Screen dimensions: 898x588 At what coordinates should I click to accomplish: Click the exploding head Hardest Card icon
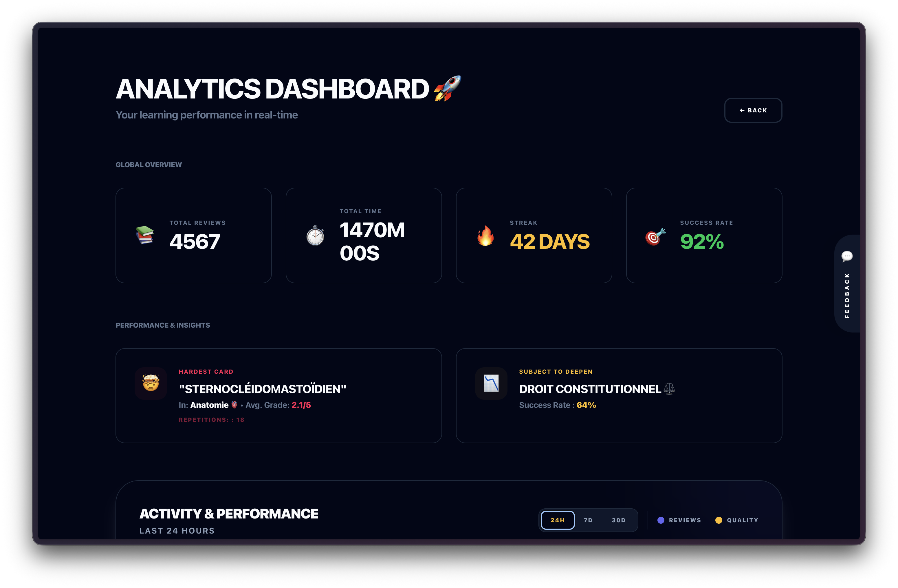point(151,383)
